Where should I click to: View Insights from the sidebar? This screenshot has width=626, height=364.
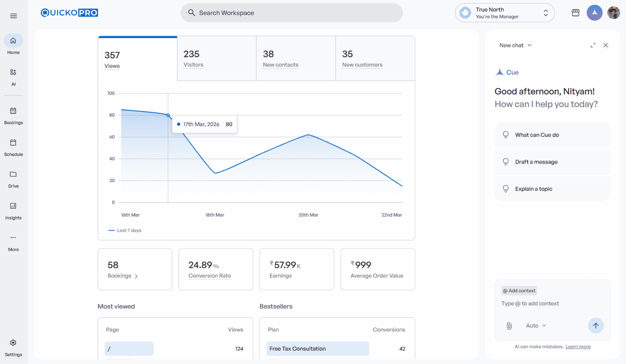(13, 211)
